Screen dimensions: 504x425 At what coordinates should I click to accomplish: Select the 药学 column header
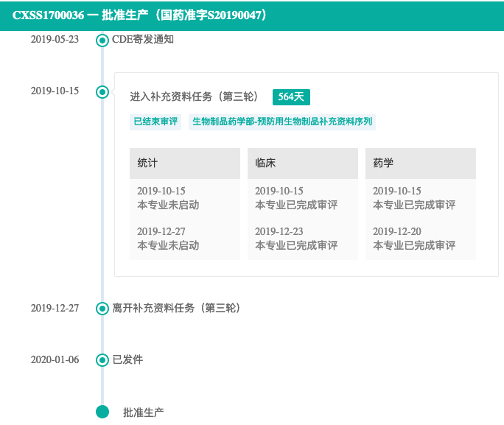coord(421,164)
